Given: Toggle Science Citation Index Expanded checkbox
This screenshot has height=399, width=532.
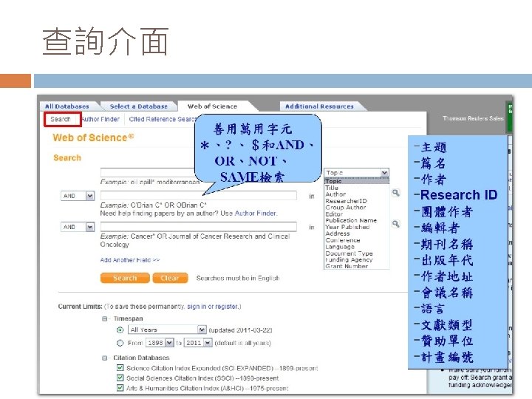Looking at the screenshot, I should [x=120, y=368].
